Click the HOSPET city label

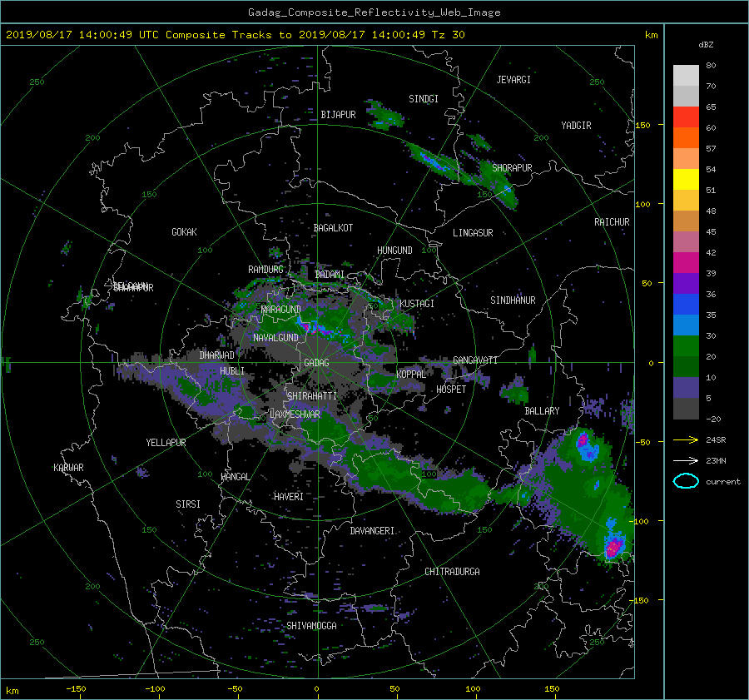click(451, 390)
